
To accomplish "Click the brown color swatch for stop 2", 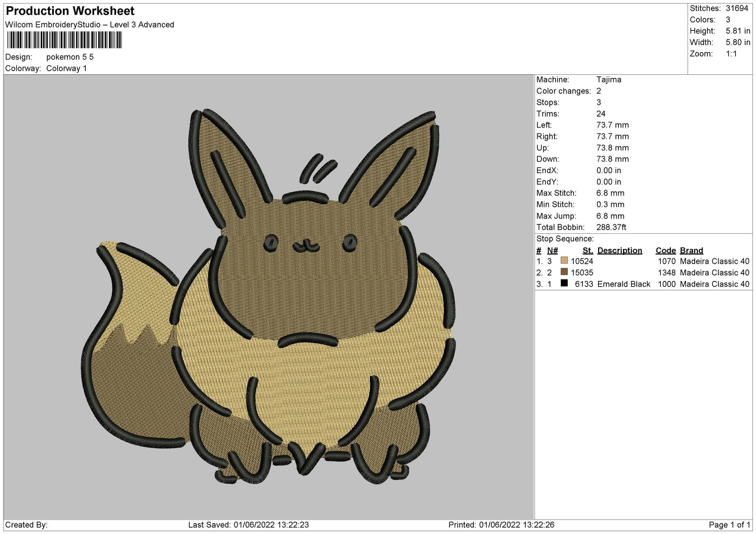I will click(564, 272).
